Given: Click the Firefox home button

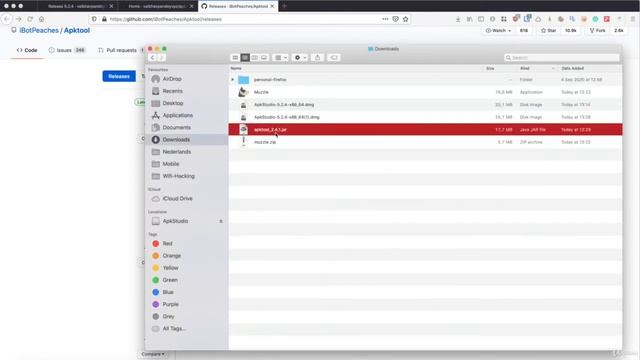Looking at the screenshot, I should [x=41, y=19].
